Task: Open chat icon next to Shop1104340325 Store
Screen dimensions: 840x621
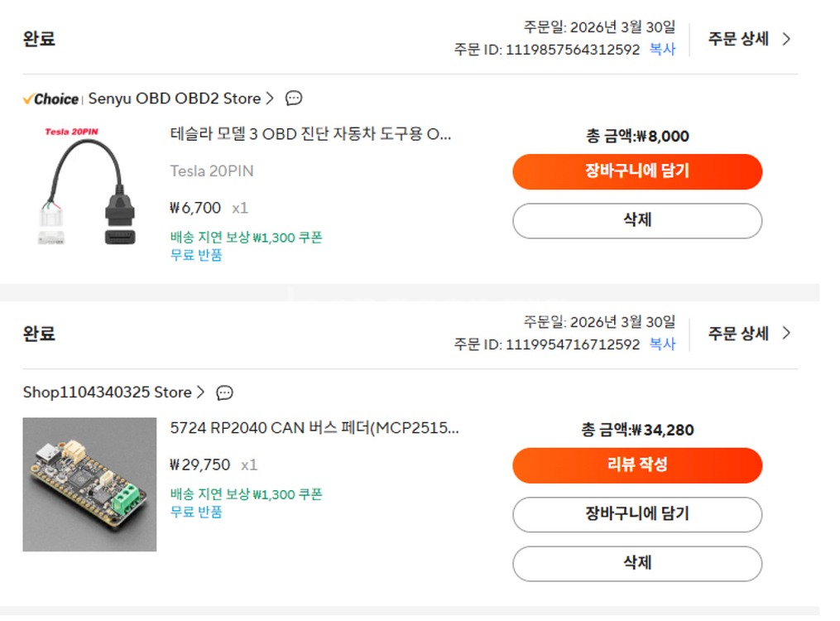Action: (x=224, y=392)
